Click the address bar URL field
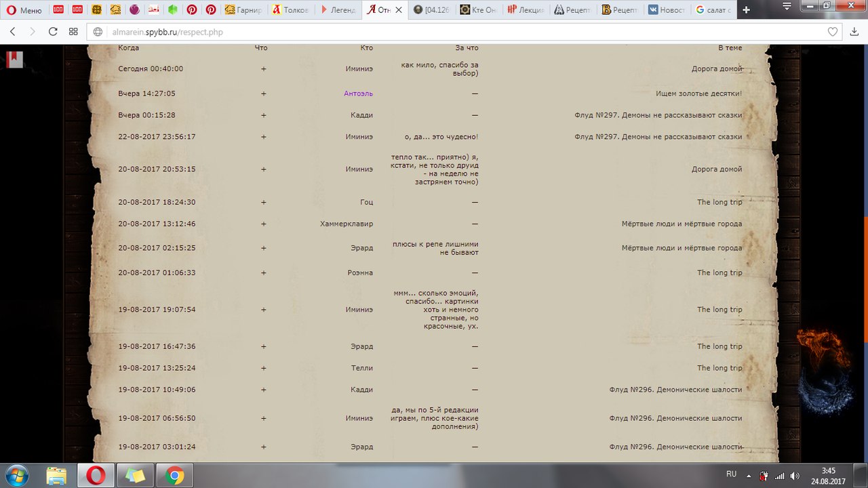The image size is (868, 488). [x=461, y=32]
